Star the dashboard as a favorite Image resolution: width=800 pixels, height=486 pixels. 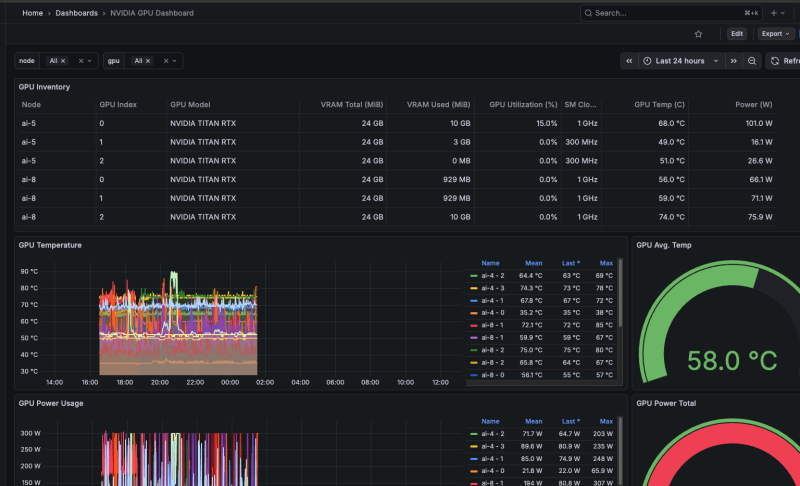[x=698, y=34]
